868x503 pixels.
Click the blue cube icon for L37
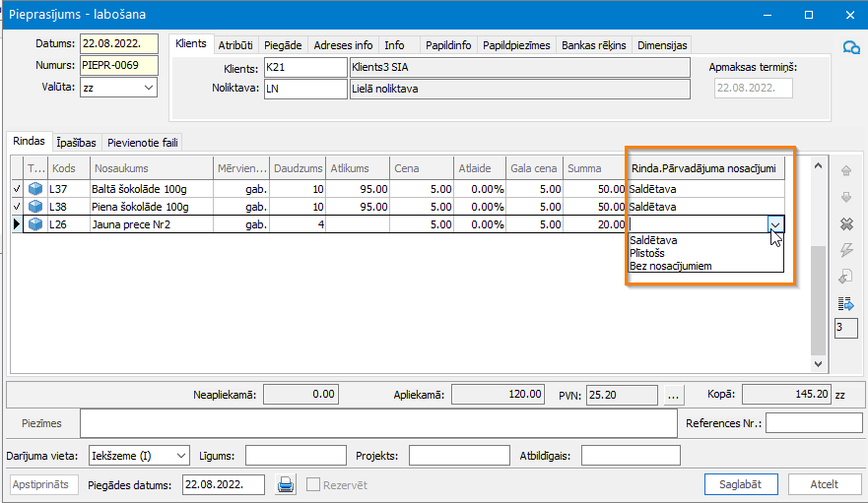pos(35,189)
